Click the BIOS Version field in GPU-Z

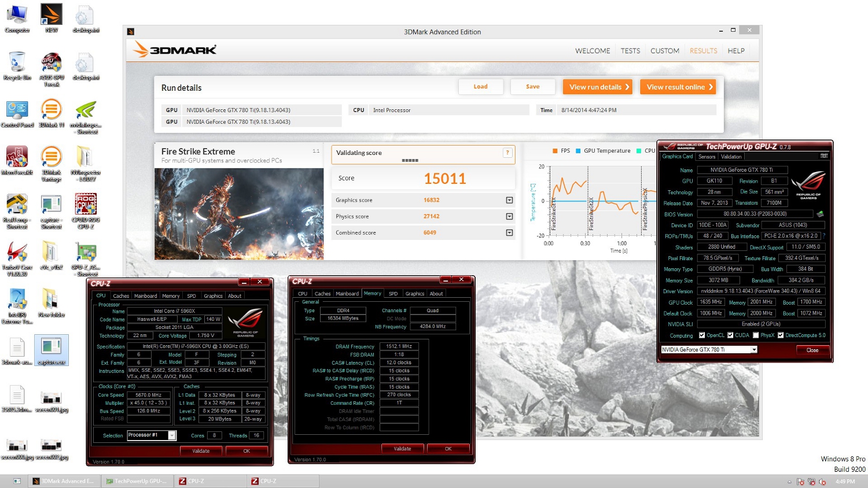point(755,214)
